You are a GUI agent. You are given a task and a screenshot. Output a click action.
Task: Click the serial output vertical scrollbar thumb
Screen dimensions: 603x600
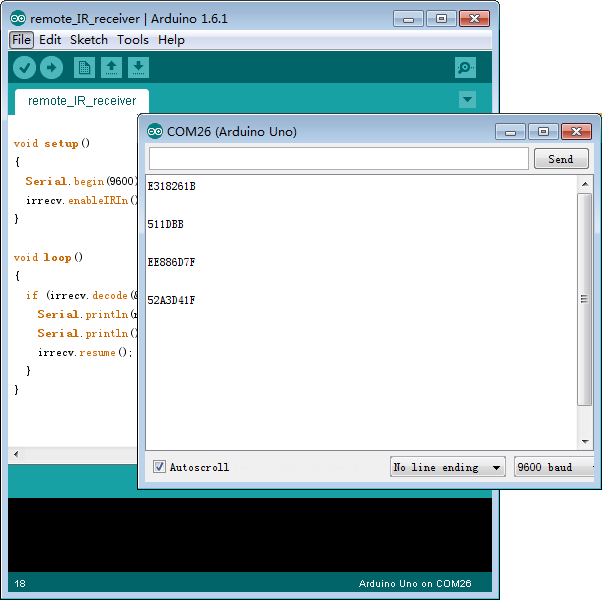click(x=585, y=299)
